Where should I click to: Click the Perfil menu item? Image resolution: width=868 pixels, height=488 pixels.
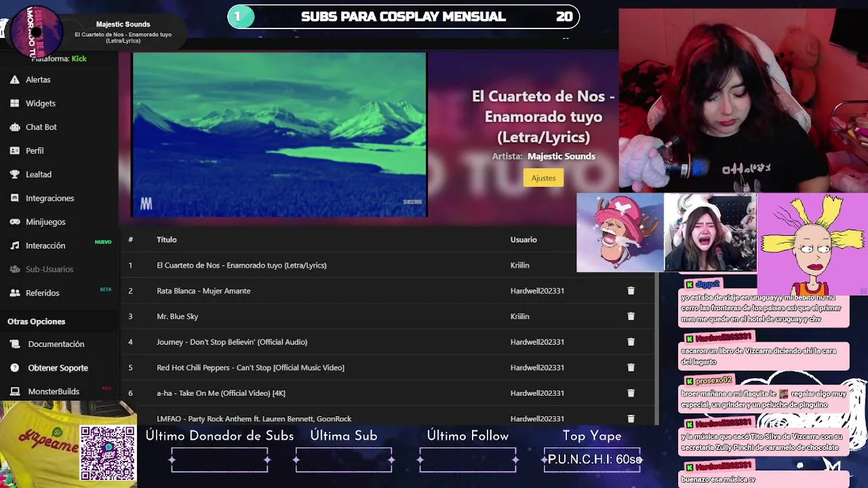[x=35, y=150]
